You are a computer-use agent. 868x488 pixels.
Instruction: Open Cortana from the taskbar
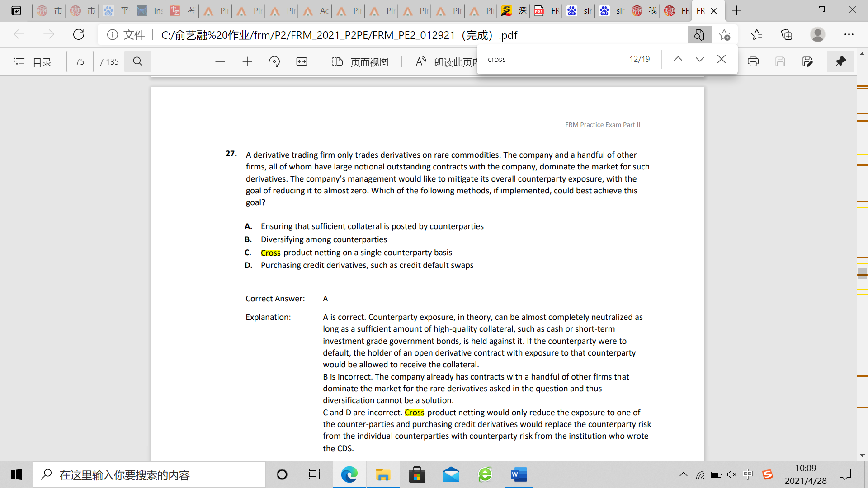282,474
